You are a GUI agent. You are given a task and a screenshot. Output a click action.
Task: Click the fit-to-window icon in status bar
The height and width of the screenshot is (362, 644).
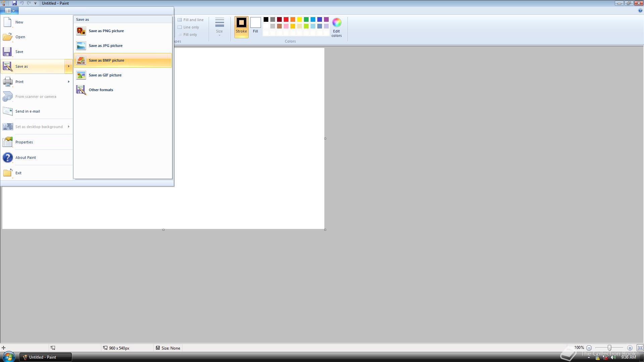640,348
